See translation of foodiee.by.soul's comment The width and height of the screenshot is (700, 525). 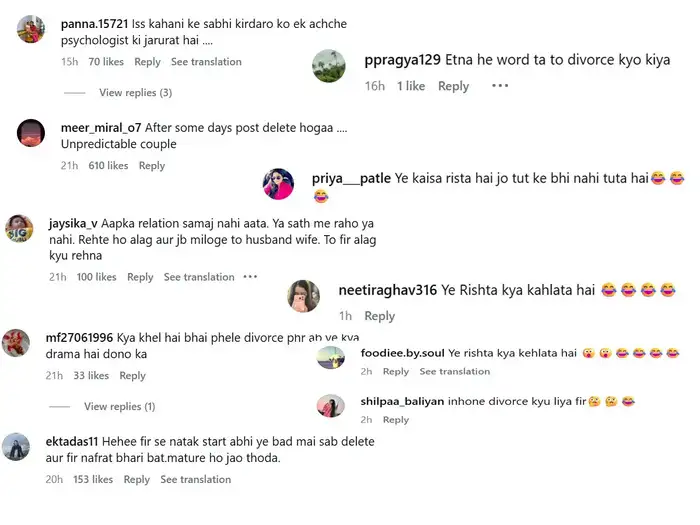click(454, 372)
